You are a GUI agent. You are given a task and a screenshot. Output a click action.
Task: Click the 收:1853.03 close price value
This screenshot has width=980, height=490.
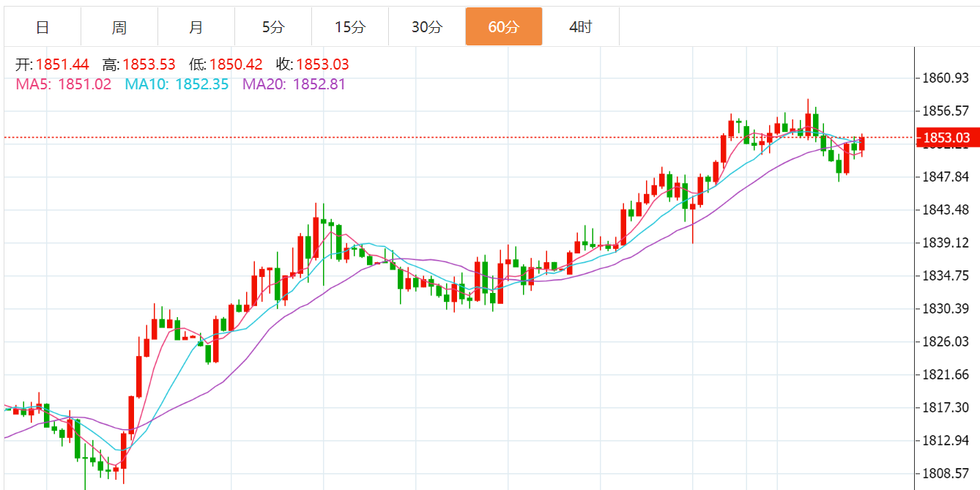tap(313, 64)
